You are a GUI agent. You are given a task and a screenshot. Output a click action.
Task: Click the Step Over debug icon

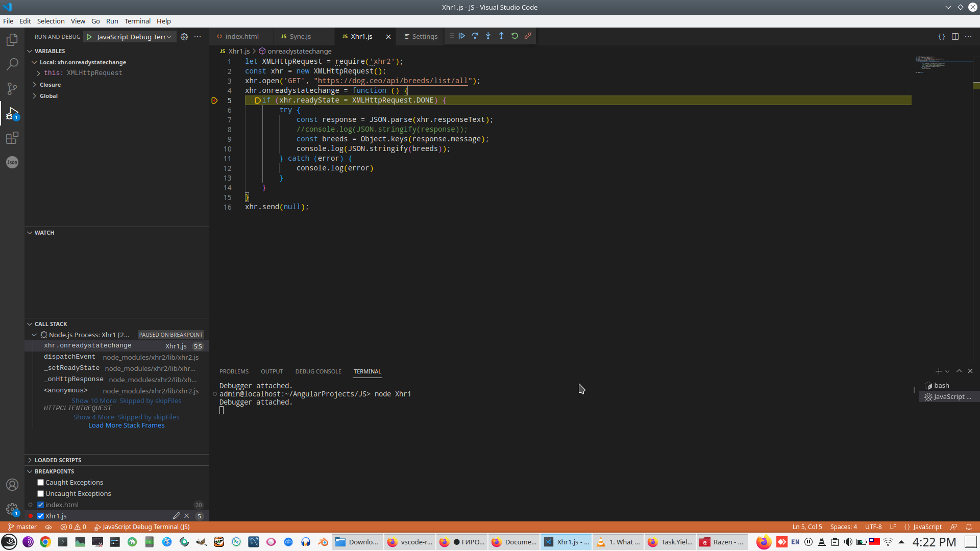pyautogui.click(x=475, y=36)
